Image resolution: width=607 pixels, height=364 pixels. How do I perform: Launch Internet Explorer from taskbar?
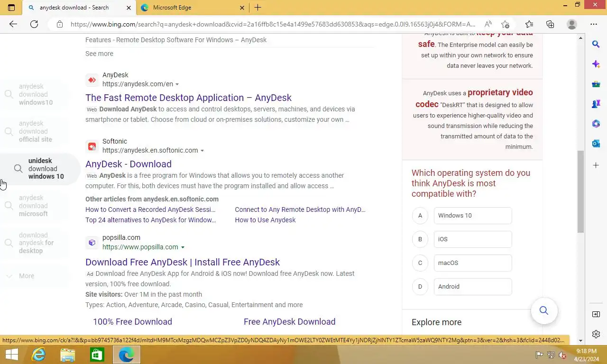[x=38, y=355]
